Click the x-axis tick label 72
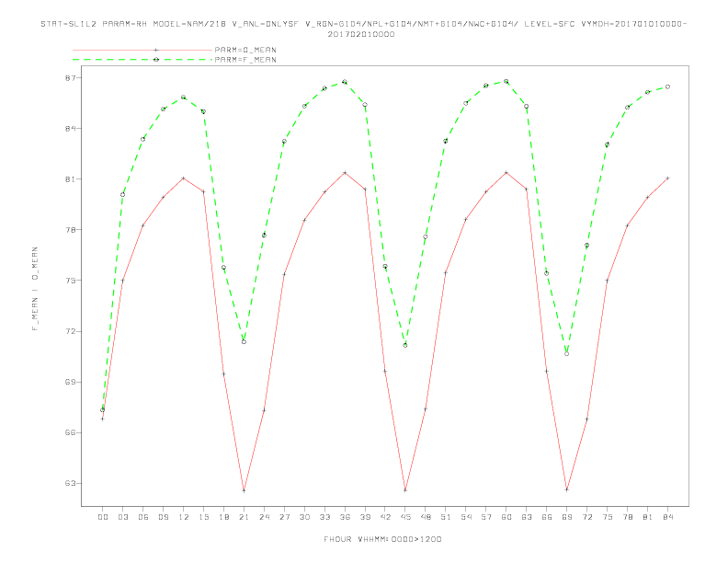This screenshot has width=728, height=563. pos(587,517)
